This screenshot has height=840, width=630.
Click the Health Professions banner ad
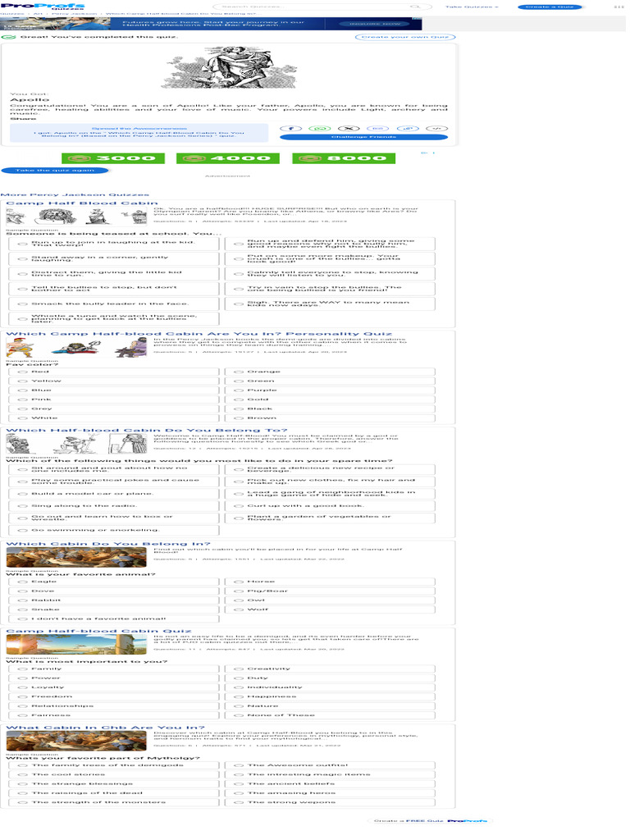coord(211,24)
